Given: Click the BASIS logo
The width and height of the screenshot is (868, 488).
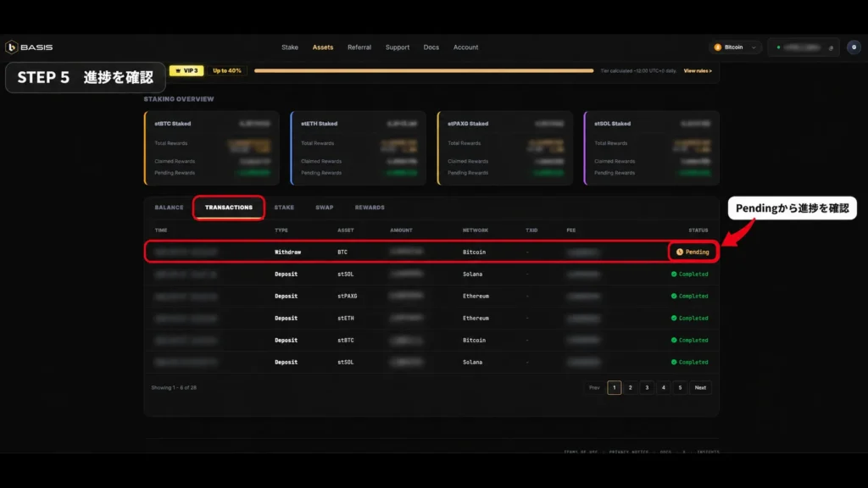Looking at the screenshot, I should [x=29, y=47].
